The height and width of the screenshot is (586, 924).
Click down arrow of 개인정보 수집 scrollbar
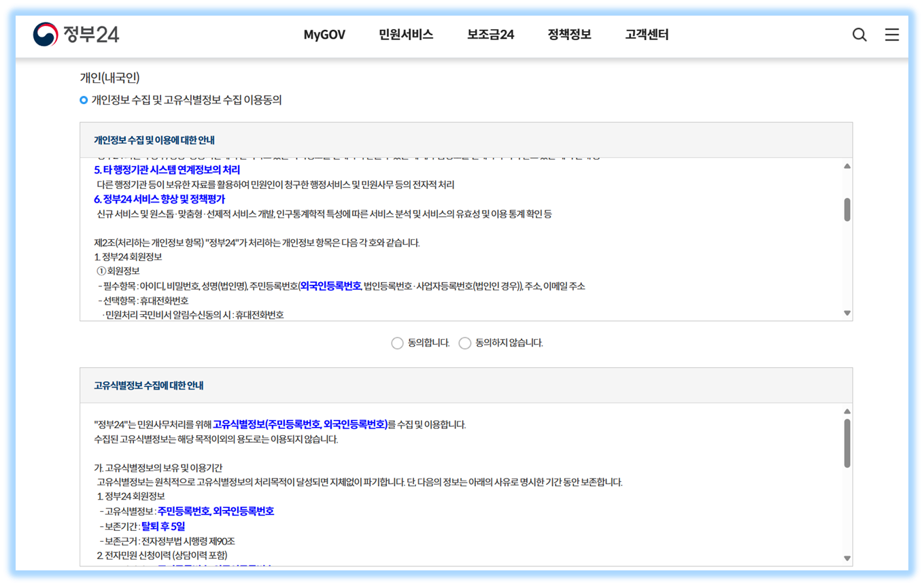pos(847,313)
